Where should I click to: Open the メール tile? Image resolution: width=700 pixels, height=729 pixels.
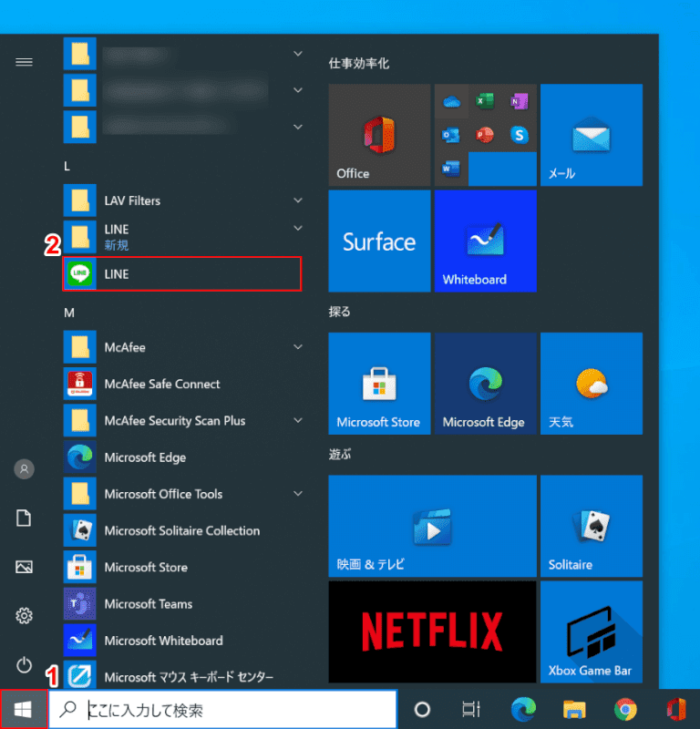point(592,135)
